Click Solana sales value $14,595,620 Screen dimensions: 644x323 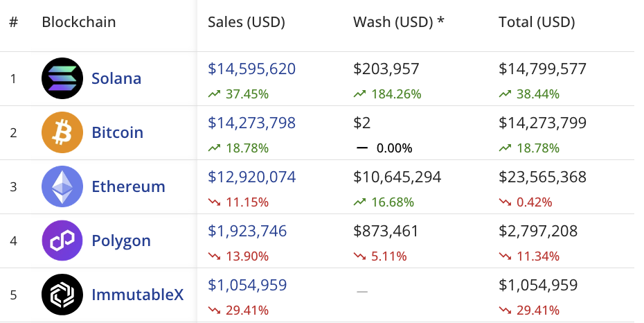point(252,69)
